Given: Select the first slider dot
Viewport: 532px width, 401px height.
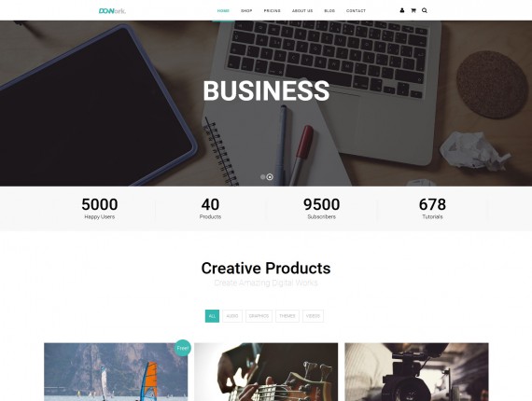Looking at the screenshot, I should (x=262, y=177).
